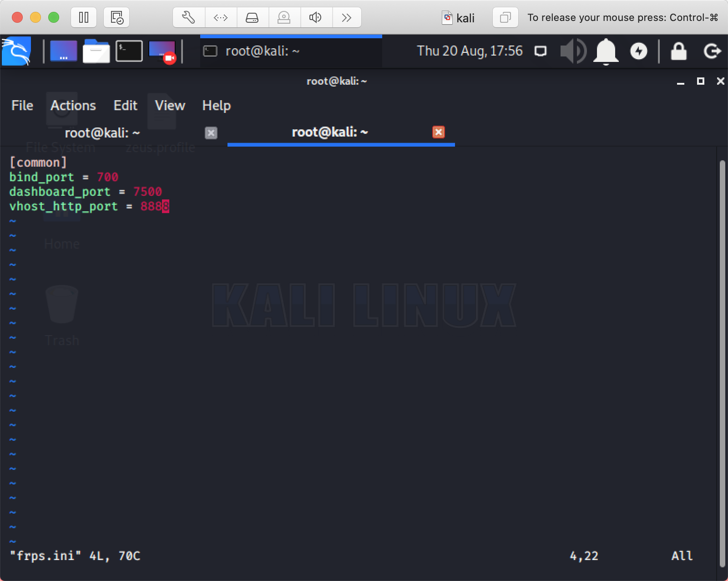Open the File menu
Screen dimensions: 728x581
pos(22,106)
